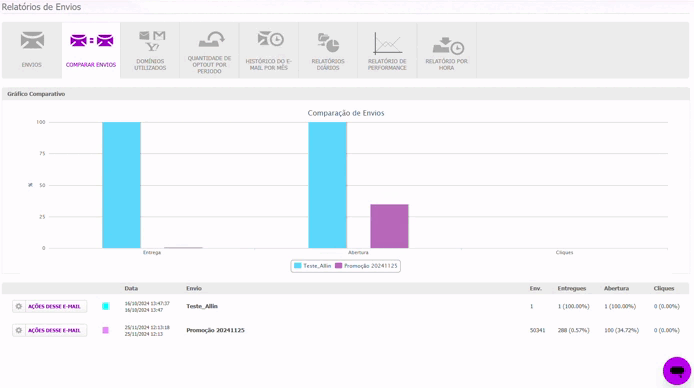This screenshot has height=388, width=694.
Task: Click the Data column header
Action: pos(131,288)
